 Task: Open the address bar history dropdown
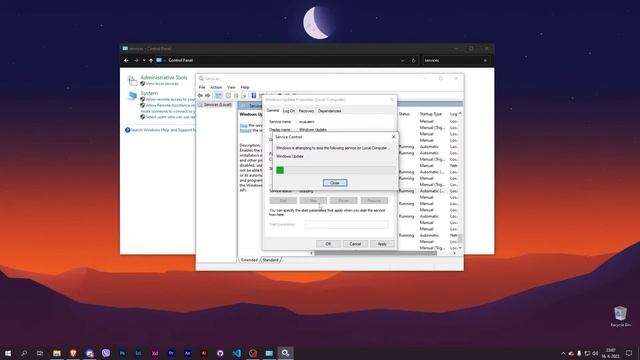pos(402,60)
